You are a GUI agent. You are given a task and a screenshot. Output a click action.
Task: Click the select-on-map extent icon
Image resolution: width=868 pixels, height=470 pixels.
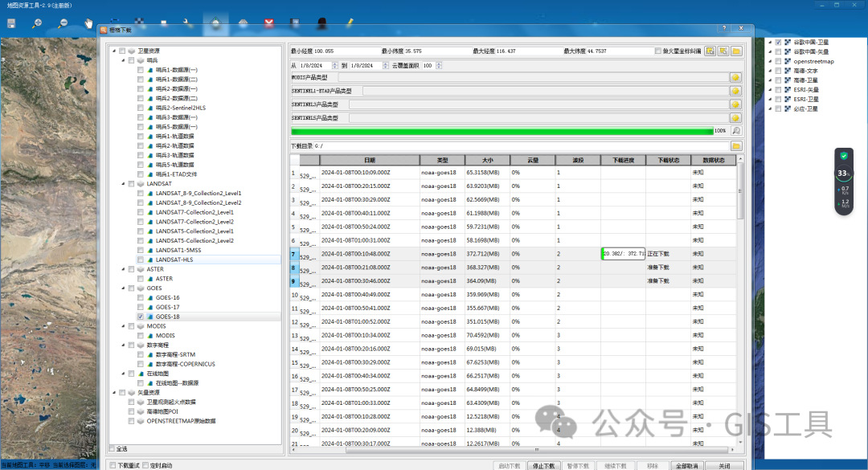coord(723,51)
